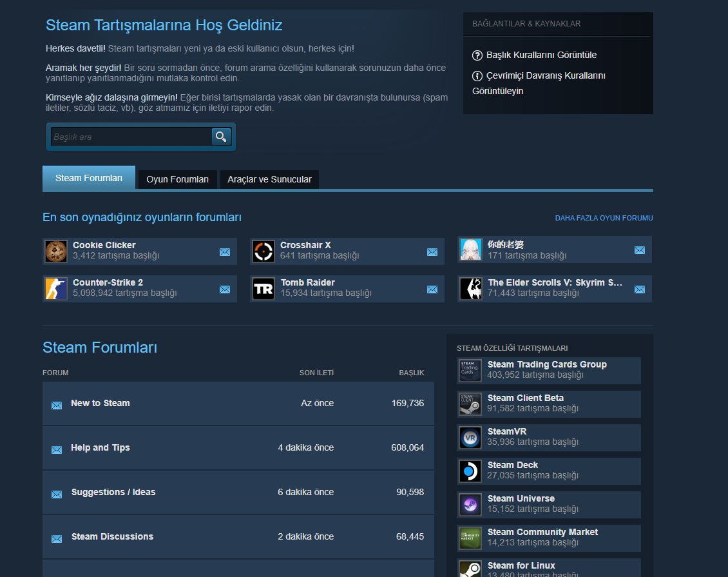The height and width of the screenshot is (577, 728).
Task: Open the Cookie Clicker forum title
Action: point(104,245)
